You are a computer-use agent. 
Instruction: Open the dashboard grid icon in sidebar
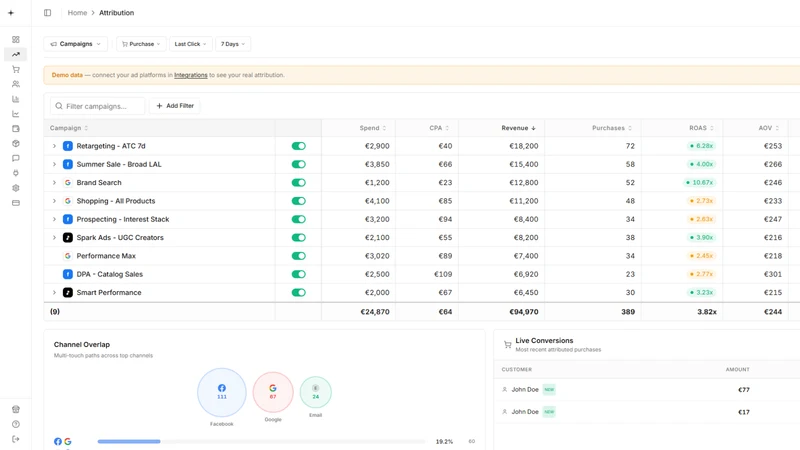(16, 39)
